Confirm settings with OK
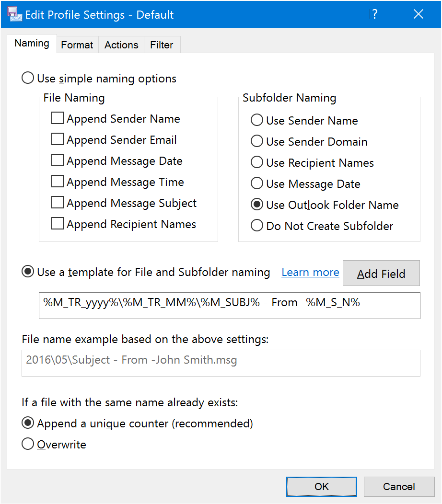 pyautogui.click(x=322, y=487)
